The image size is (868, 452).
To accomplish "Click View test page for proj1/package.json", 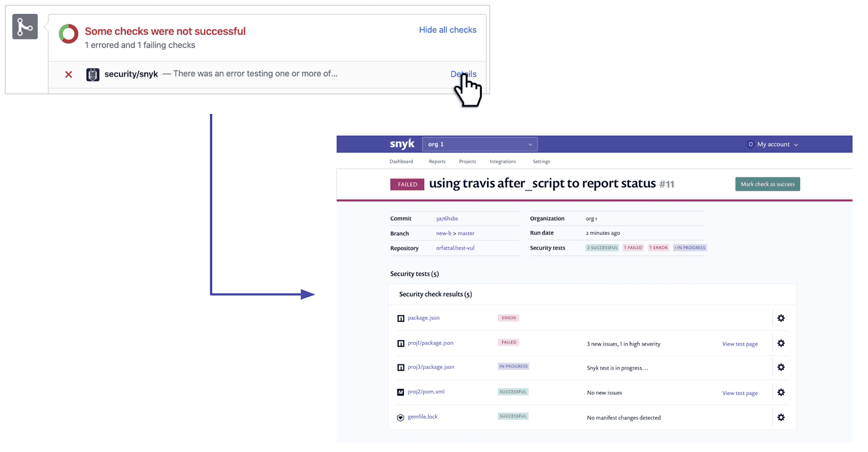I will coord(740,344).
